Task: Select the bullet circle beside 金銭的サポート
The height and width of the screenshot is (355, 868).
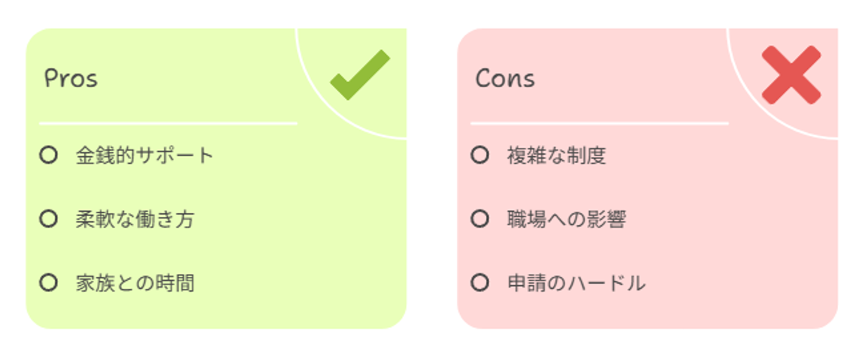Action: [x=49, y=155]
